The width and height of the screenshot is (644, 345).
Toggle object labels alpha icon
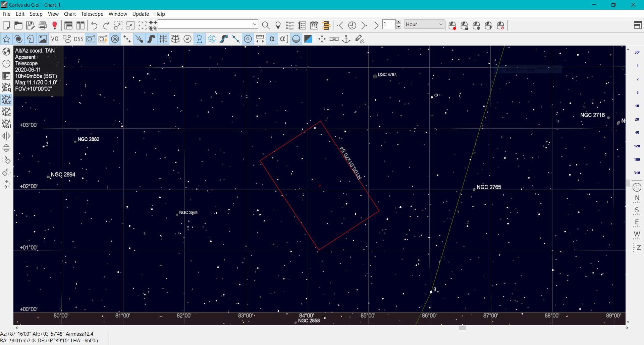tap(272, 39)
